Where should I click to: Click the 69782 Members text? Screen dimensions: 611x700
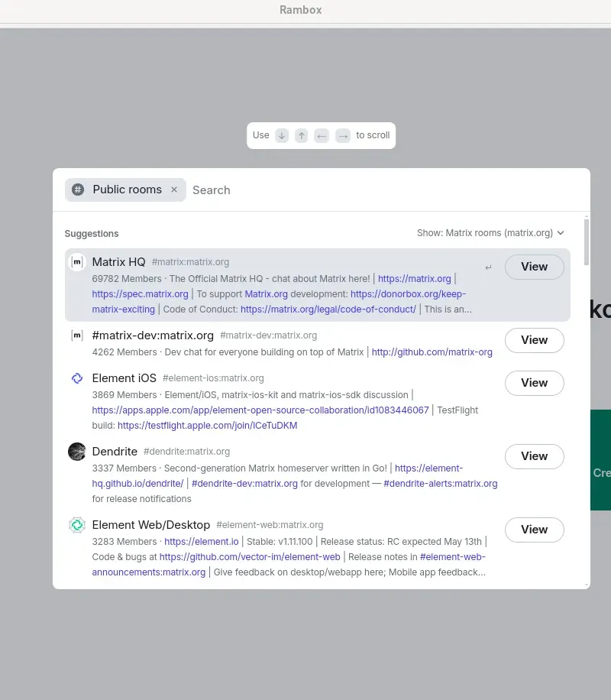click(127, 279)
